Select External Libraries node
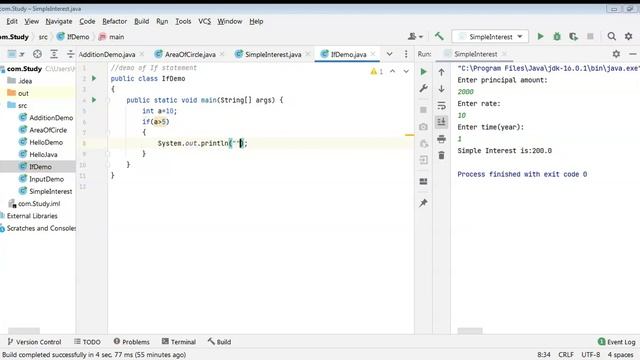Screen dimensions: 640x360 (x=32, y=216)
